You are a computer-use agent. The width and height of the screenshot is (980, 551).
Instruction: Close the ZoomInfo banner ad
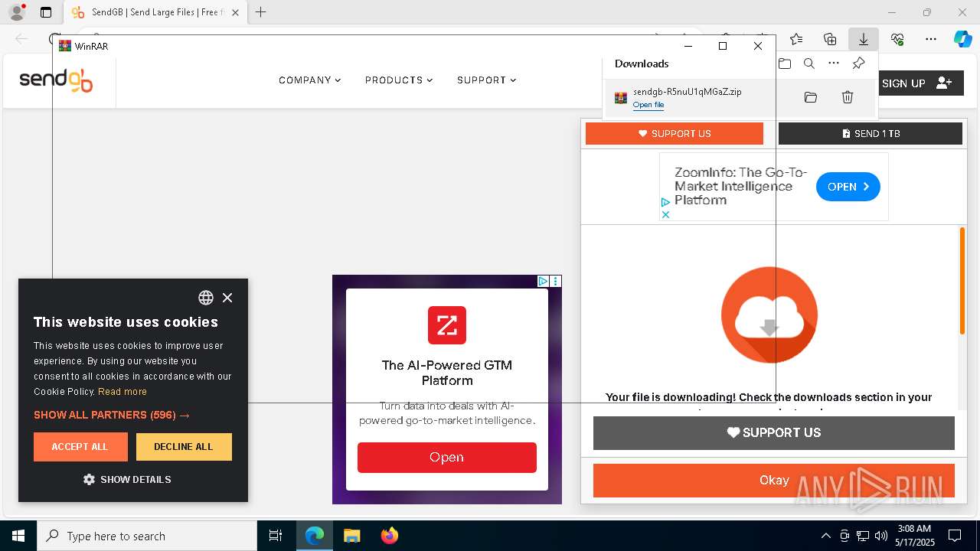click(x=665, y=215)
